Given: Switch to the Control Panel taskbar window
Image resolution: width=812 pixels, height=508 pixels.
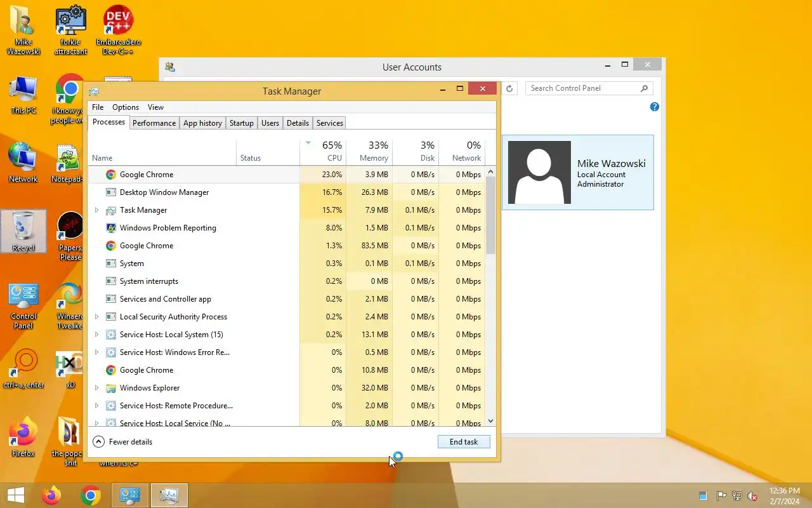Looking at the screenshot, I should (130, 495).
